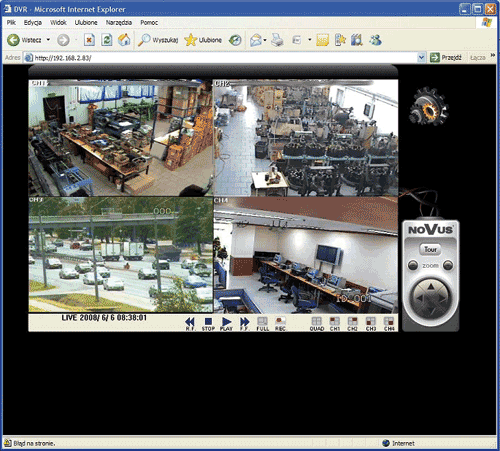Show channel CH3 only
Image resolution: width=500 pixels, height=451 pixels.
[371, 323]
